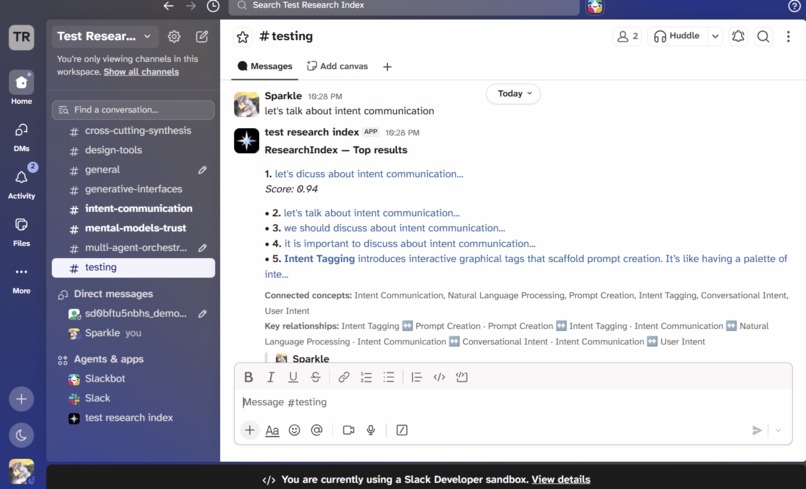This screenshot has height=489, width=806.
Task: Open multi-agent-orchestr... channel
Action: coord(133,248)
